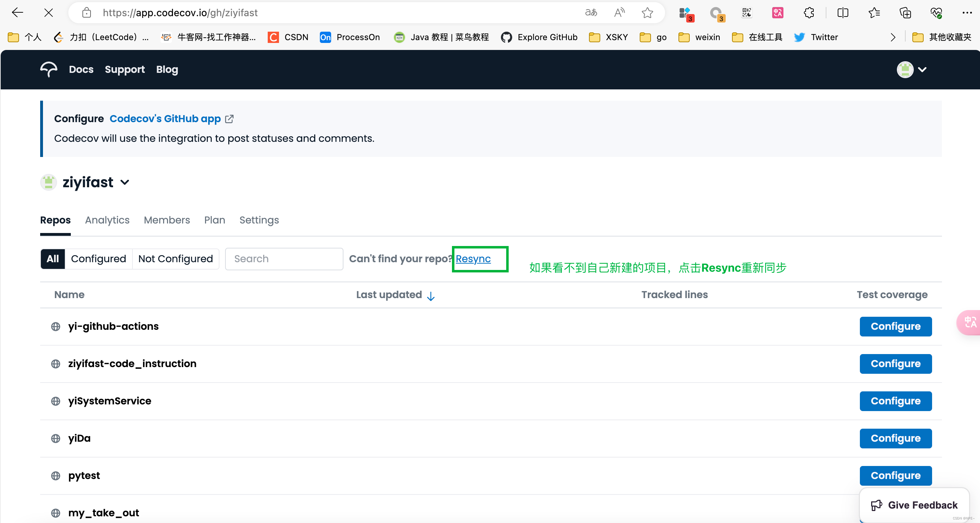Click the Resync link
Screen dimensions: 980x523
pyautogui.click(x=473, y=259)
